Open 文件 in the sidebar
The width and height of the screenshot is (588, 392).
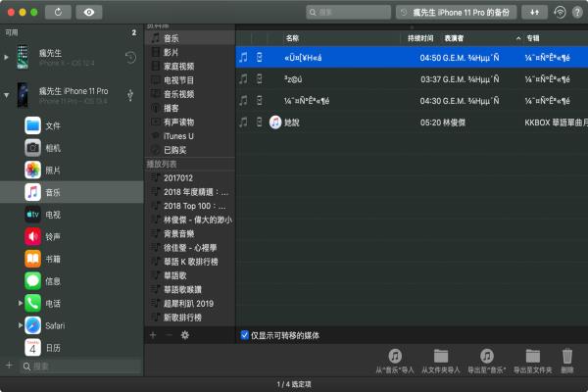(72, 126)
